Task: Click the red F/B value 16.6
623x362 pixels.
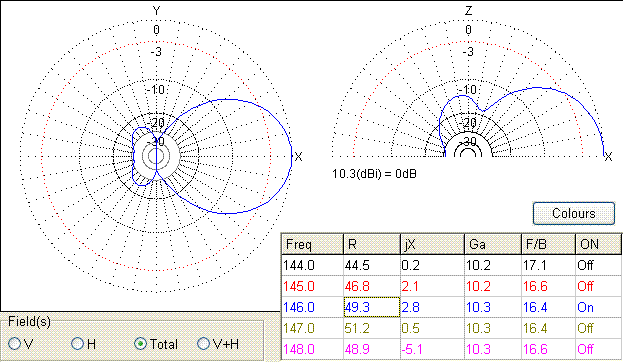Action: 548,286
